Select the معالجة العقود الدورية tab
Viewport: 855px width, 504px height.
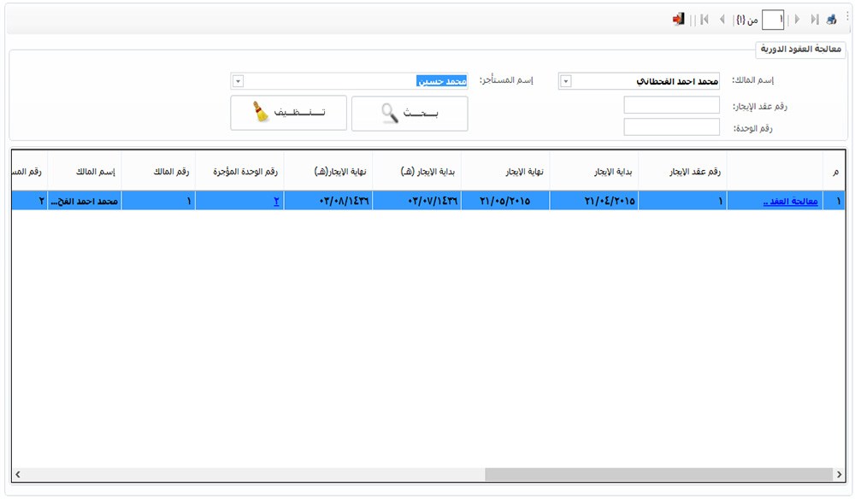801,49
